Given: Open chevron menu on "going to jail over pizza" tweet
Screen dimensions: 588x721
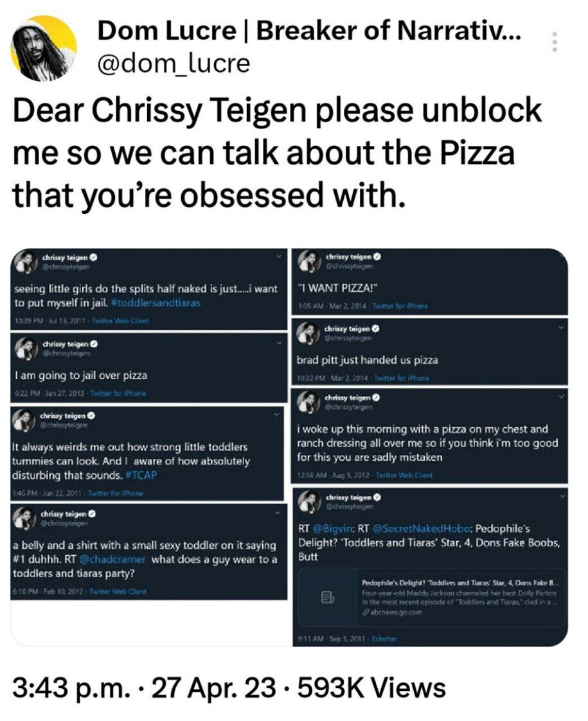Looking at the screenshot, I should (x=278, y=345).
